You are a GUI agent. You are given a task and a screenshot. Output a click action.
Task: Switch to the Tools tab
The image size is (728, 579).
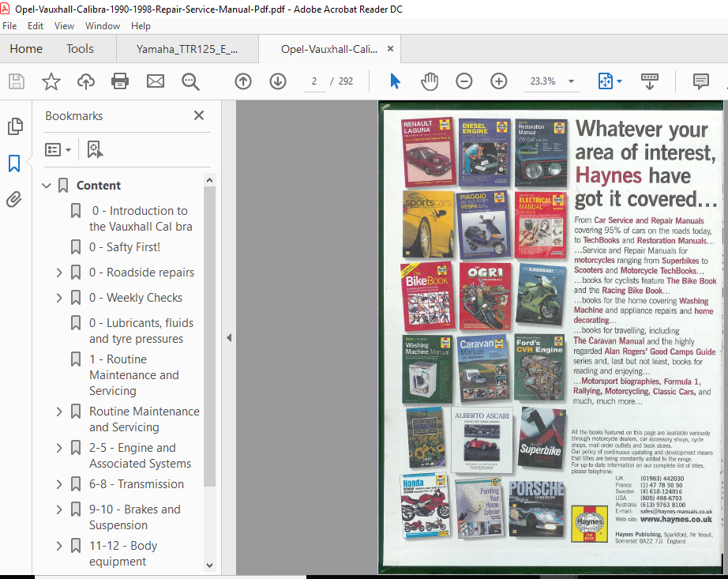coord(80,49)
